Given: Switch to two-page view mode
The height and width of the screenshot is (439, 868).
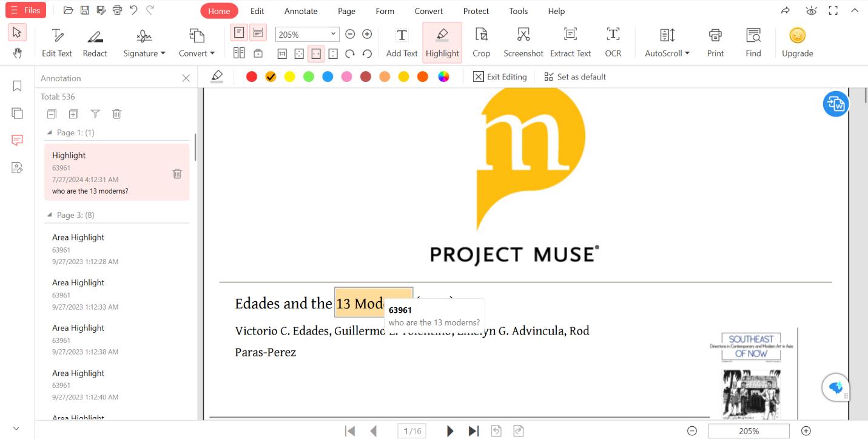Looking at the screenshot, I should tap(239, 53).
